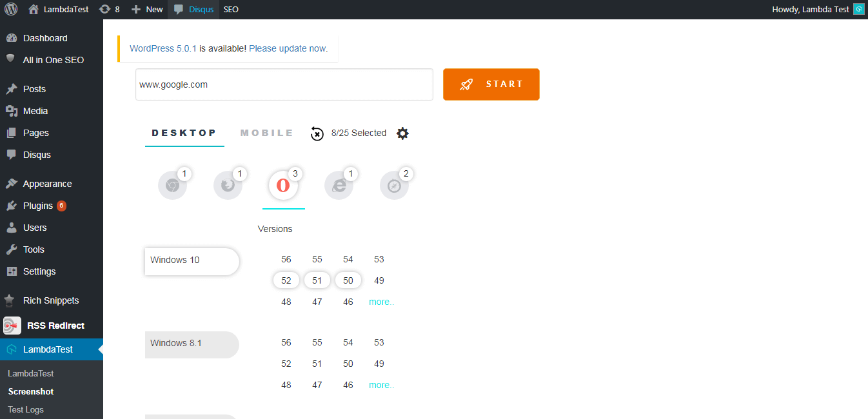The image size is (868, 419).
Task: Expand more Opera versions for Windows 8.1
Action: (381, 384)
